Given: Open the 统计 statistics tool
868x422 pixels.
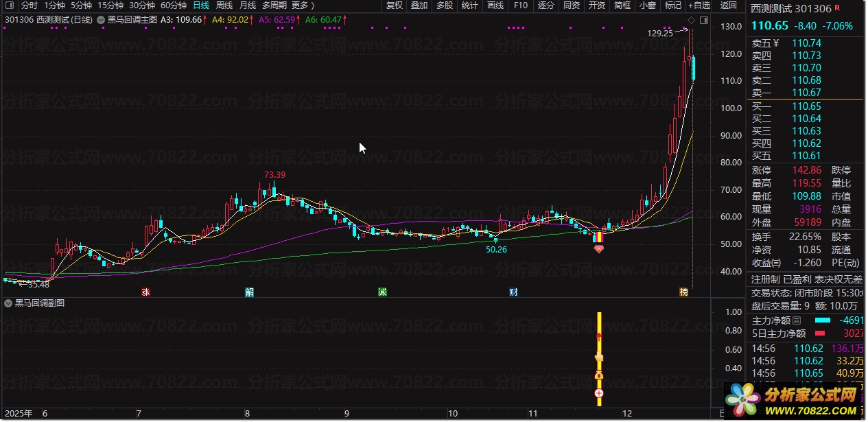Looking at the screenshot, I should click(470, 5).
